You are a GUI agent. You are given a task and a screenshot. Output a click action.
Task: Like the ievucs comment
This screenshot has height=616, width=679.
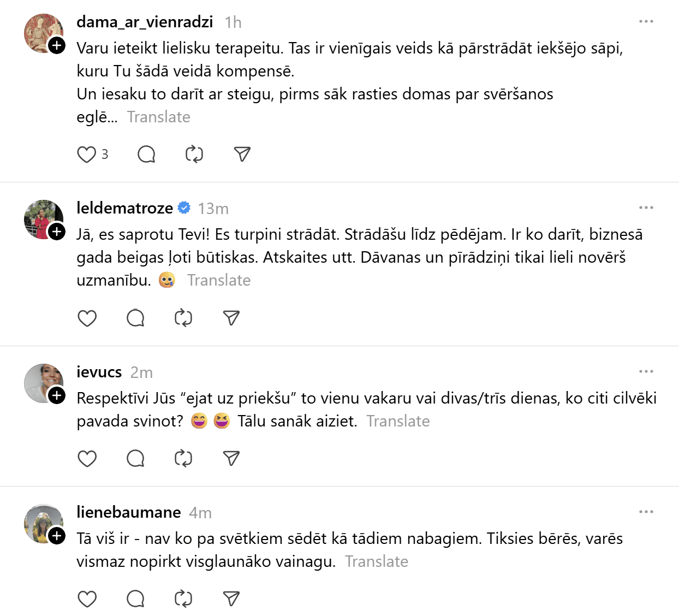coord(87,458)
